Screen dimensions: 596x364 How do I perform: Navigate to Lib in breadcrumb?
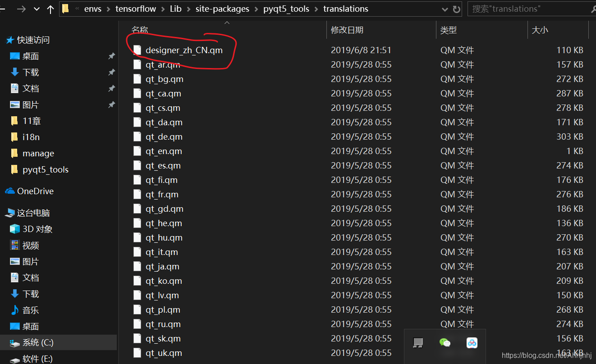click(176, 9)
